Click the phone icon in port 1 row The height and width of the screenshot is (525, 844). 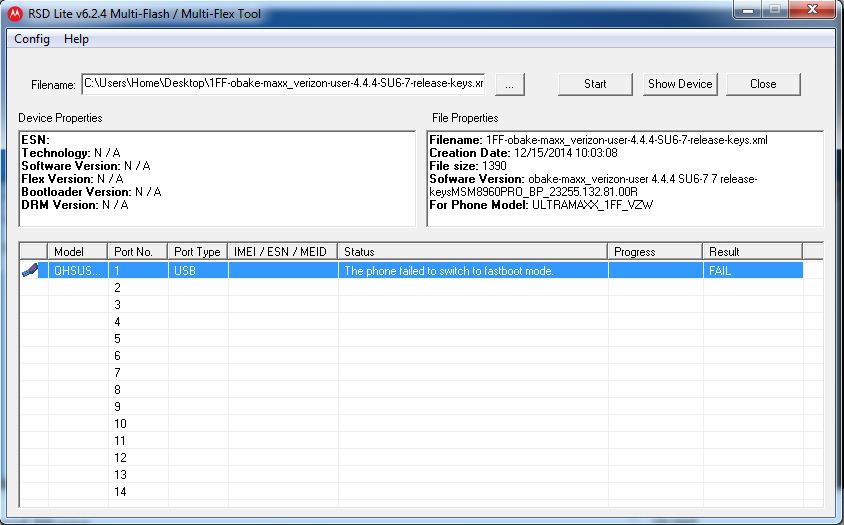point(31,270)
